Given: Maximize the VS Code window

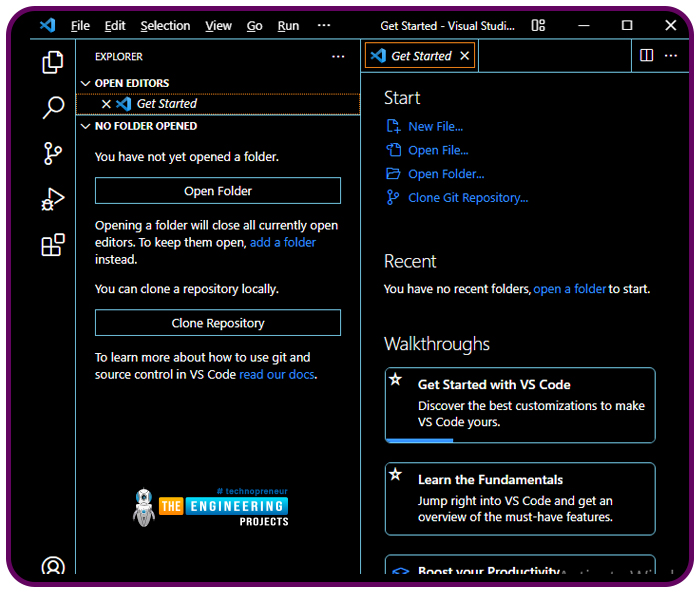Looking at the screenshot, I should (627, 25).
